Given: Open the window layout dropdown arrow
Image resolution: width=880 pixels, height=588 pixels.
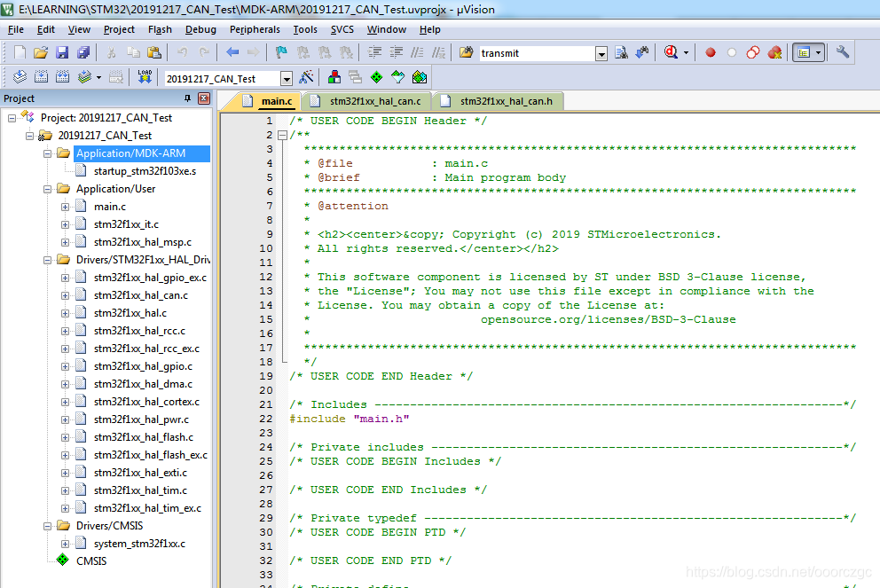Looking at the screenshot, I should tap(818, 52).
